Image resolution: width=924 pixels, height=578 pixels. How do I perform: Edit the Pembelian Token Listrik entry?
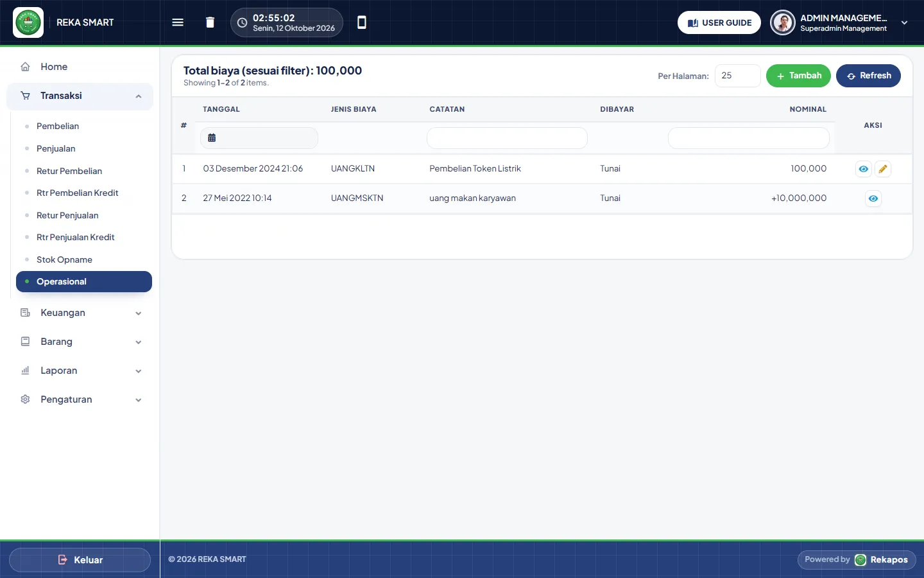coord(883,169)
